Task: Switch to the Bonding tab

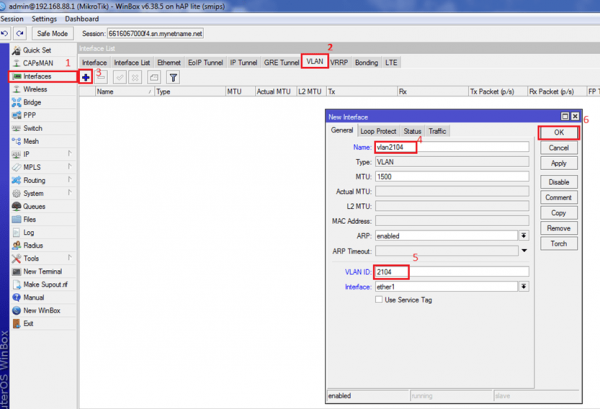Action: pyautogui.click(x=366, y=62)
